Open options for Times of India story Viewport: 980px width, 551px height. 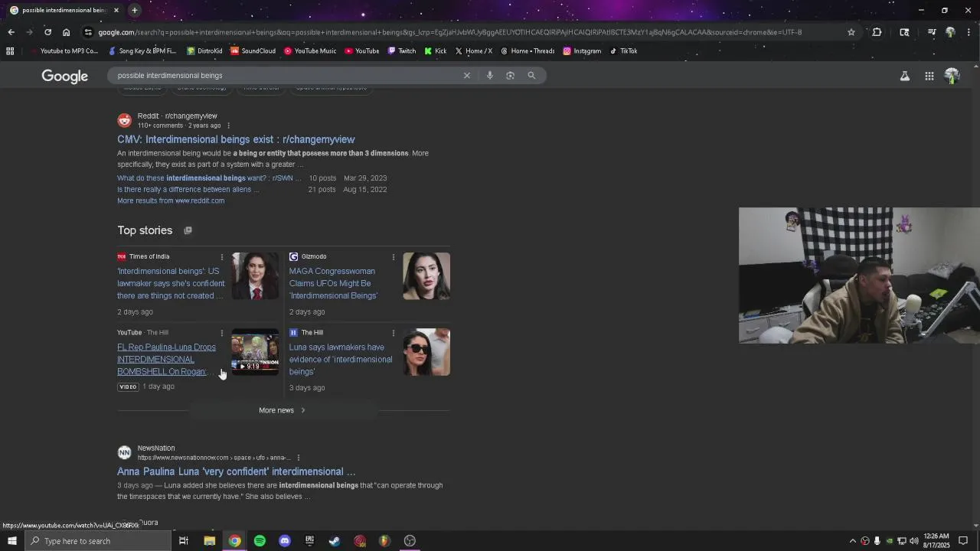222,257
